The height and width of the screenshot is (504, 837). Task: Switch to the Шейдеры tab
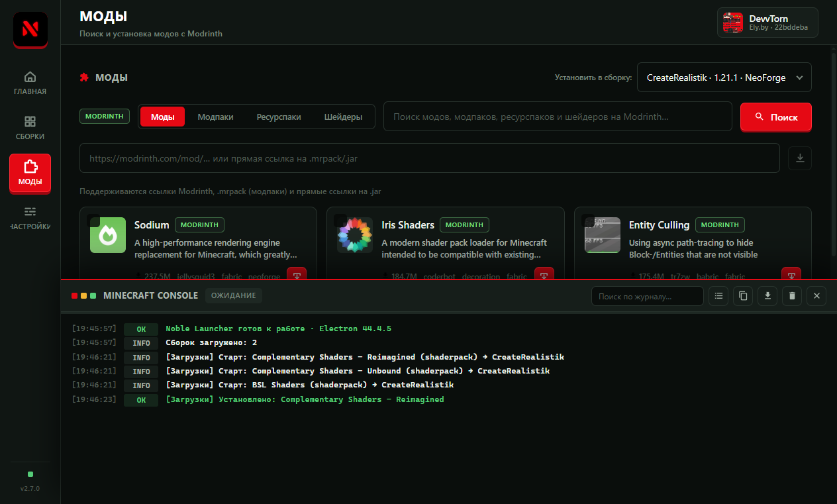(343, 117)
